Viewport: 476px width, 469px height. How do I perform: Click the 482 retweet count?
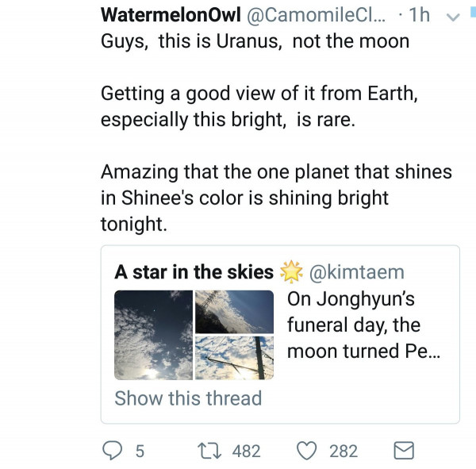click(246, 451)
